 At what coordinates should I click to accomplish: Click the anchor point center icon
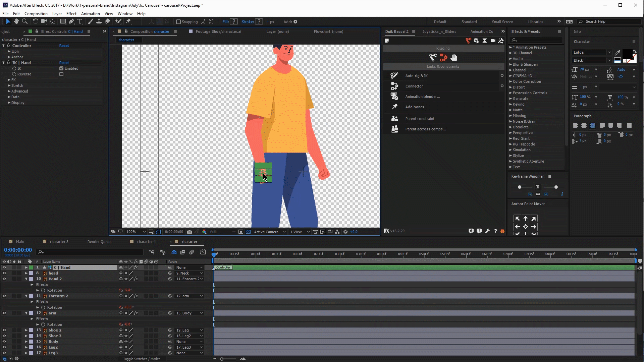(526, 227)
